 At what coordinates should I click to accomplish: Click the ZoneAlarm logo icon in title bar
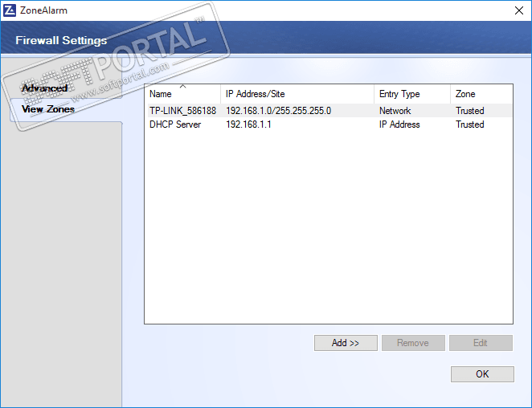point(9,10)
